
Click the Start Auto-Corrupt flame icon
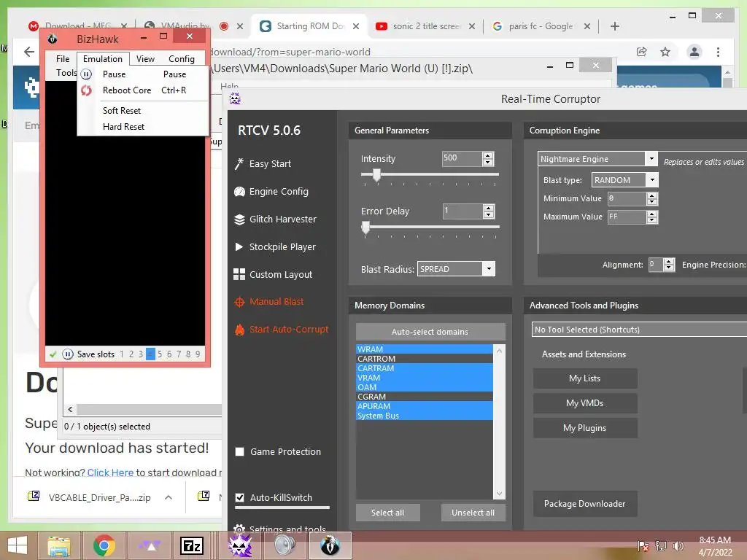tap(239, 329)
